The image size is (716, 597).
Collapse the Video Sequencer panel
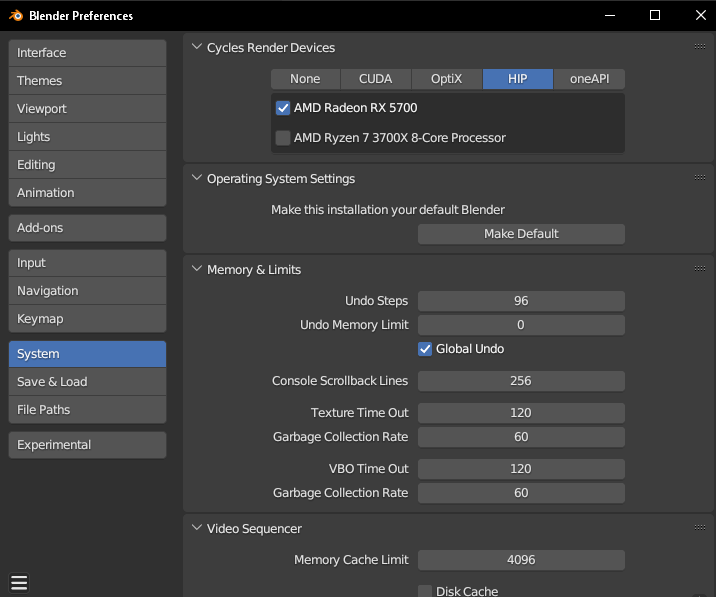tap(197, 528)
